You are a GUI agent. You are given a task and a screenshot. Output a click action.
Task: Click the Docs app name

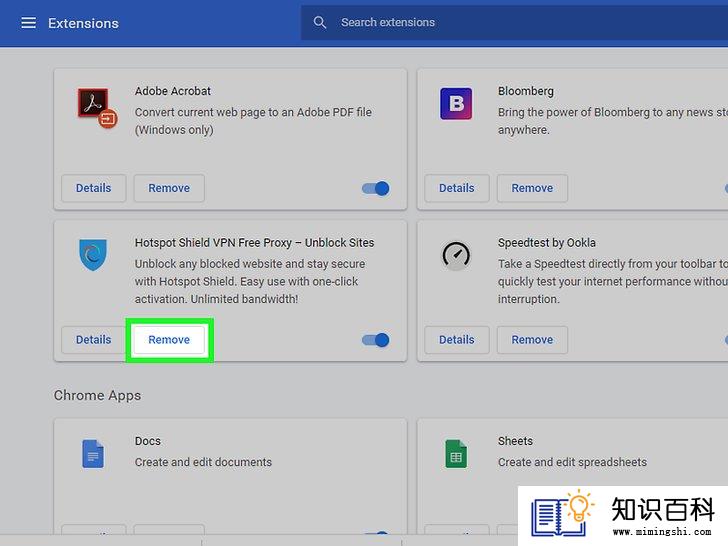148,441
